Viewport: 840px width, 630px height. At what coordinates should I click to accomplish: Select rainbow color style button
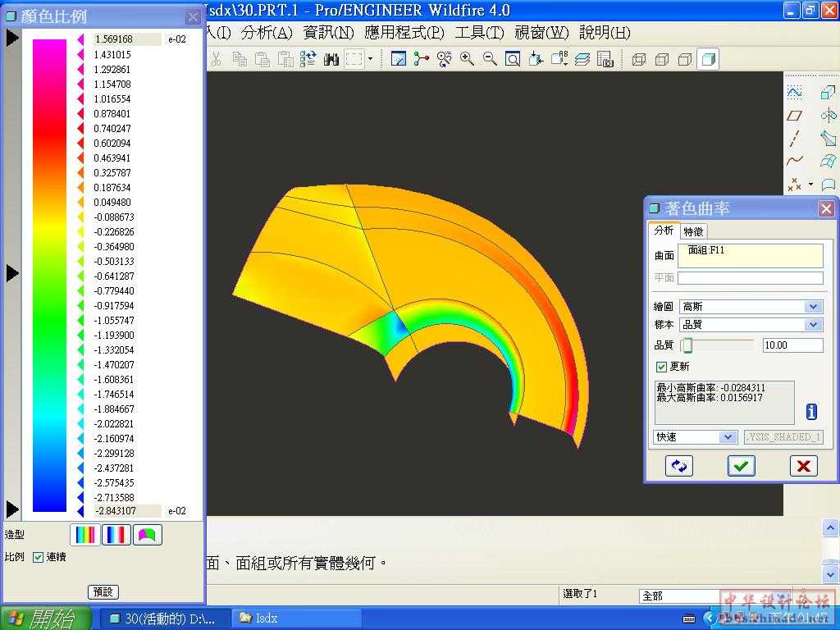(85, 535)
